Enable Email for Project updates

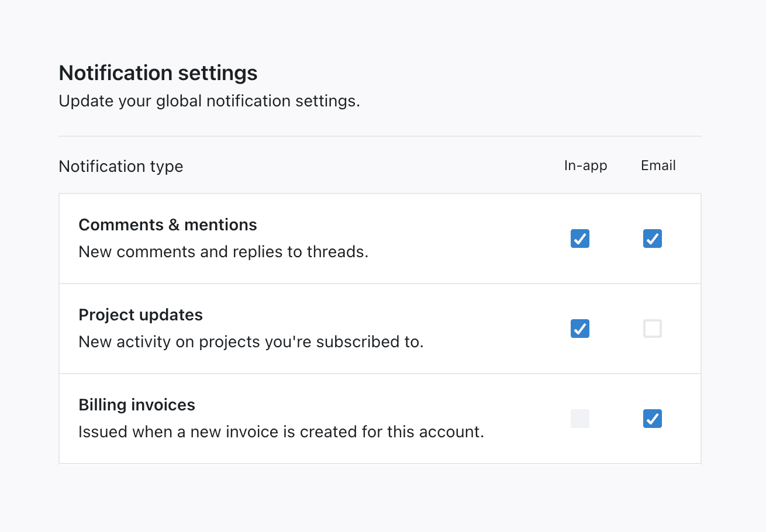[652, 329]
